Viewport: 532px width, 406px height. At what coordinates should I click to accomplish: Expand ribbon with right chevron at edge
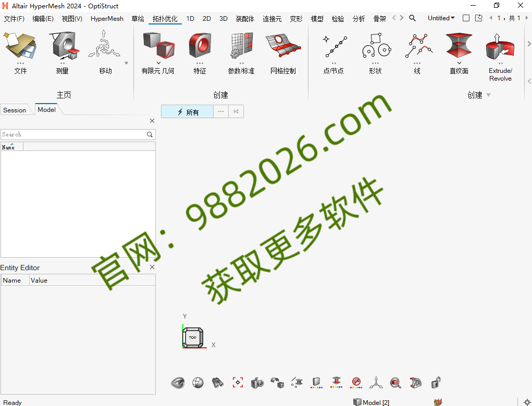[529, 44]
